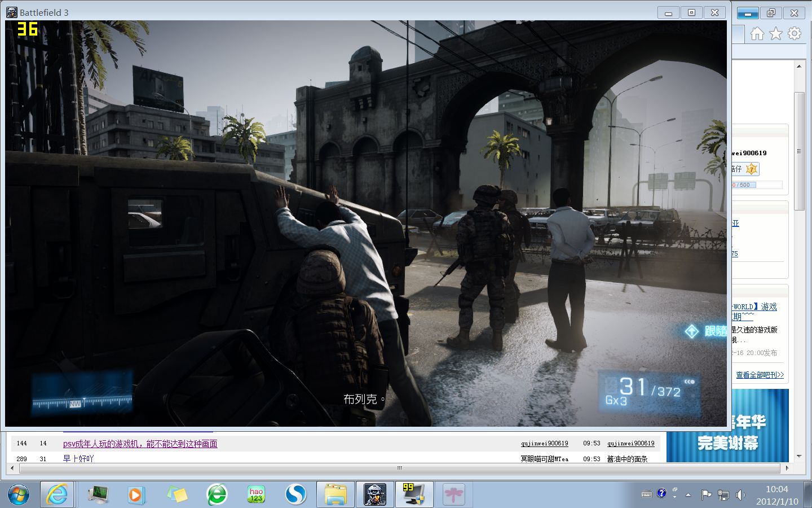Viewport: 812px width, 508px height.
Task: Click the yellow 36 FPS counter
Action: pyautogui.click(x=28, y=29)
